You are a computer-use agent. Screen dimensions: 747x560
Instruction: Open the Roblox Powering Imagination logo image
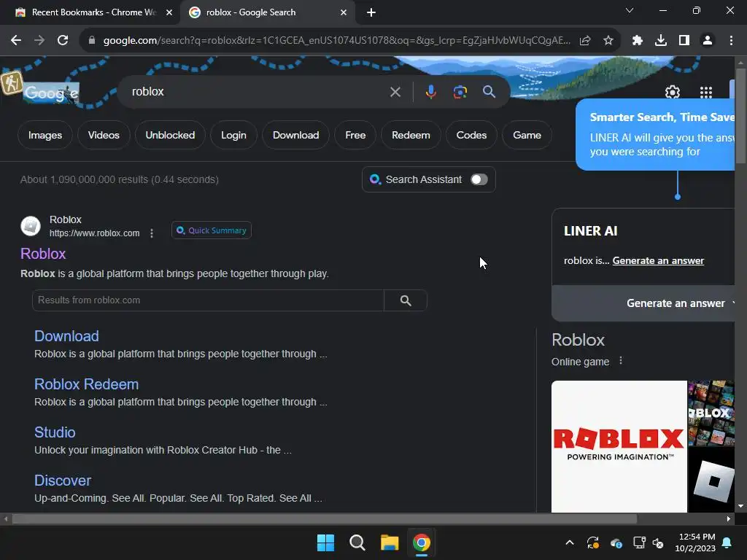pos(619,447)
